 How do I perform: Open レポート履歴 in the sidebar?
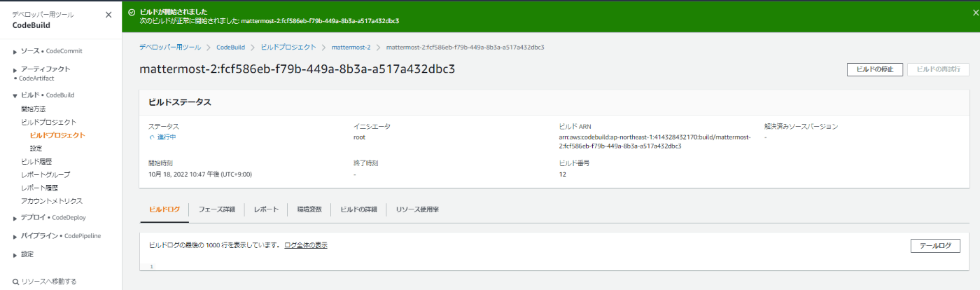tap(40, 188)
